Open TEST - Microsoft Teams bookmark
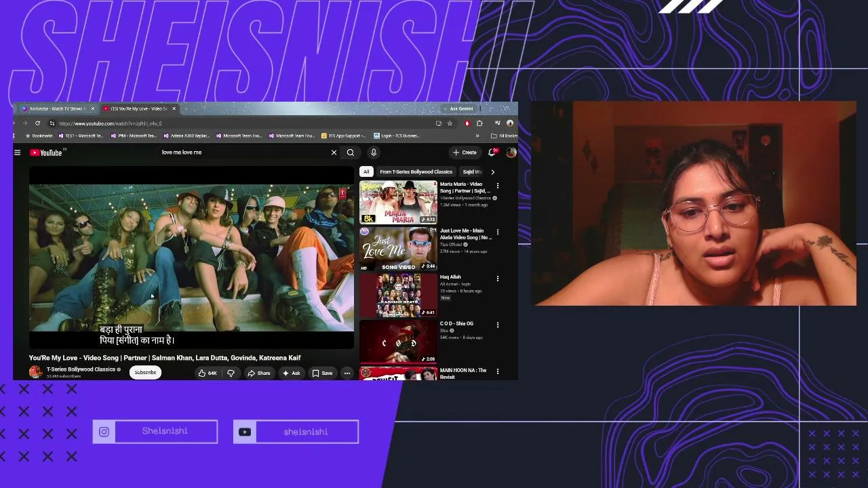 (x=81, y=136)
